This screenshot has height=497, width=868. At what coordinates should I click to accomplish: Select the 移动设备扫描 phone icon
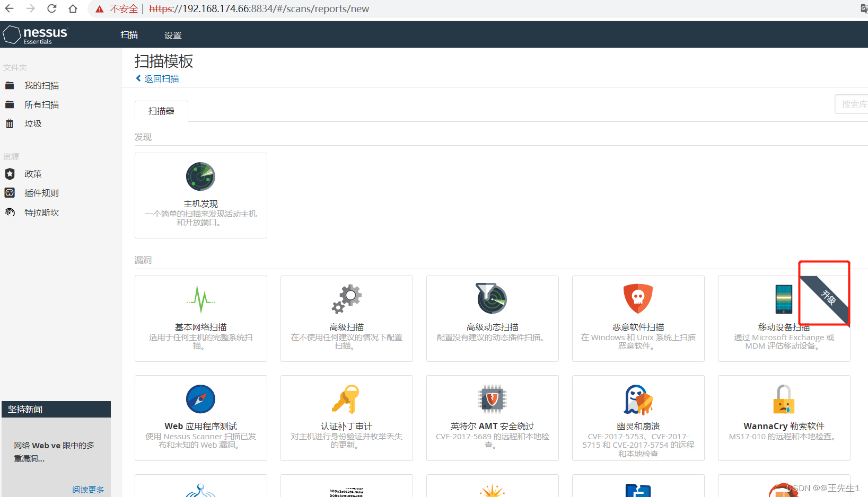point(784,299)
